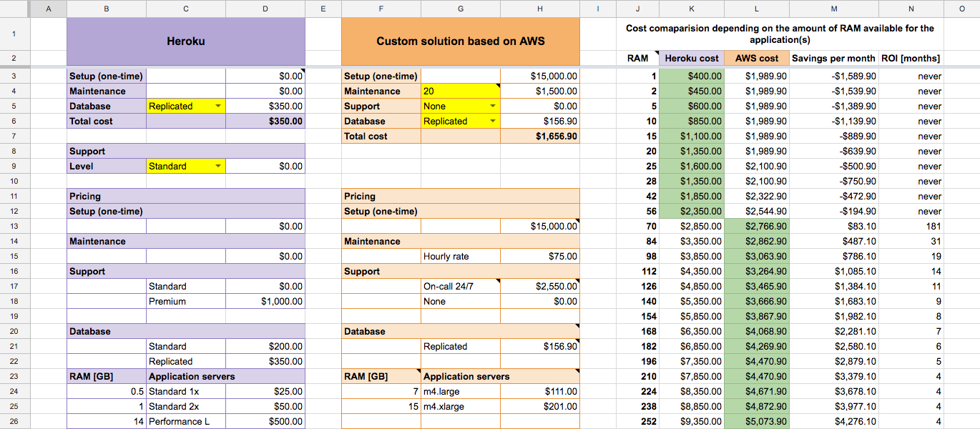Select the Hourly rate cell showing $75.00
This screenshot has width=980, height=429.
(x=539, y=256)
